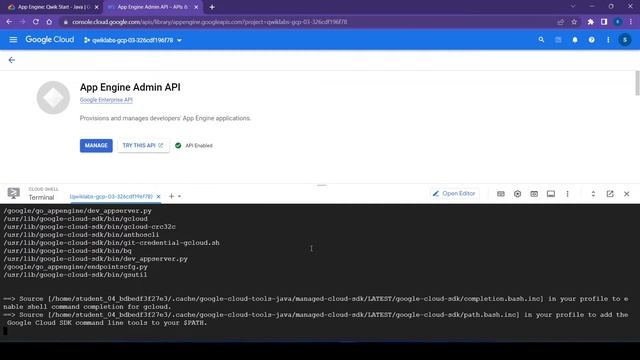
Task: Click the terminal cursor prompt line
Action: click(5, 331)
